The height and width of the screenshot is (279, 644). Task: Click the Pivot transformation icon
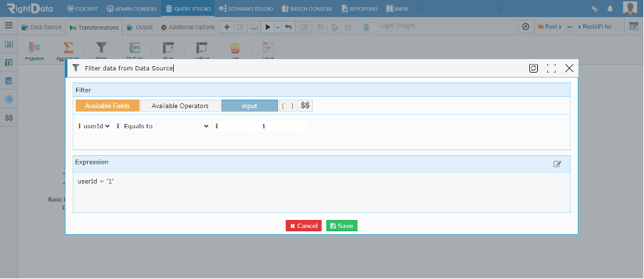coord(168,48)
